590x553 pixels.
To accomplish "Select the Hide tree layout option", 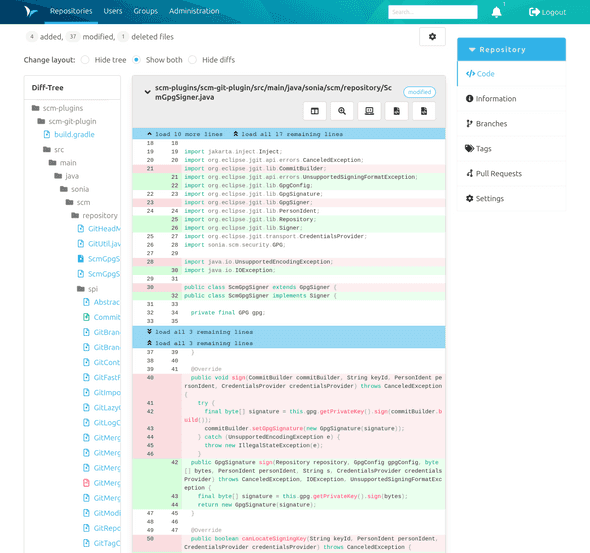I will pyautogui.click(x=85, y=59).
